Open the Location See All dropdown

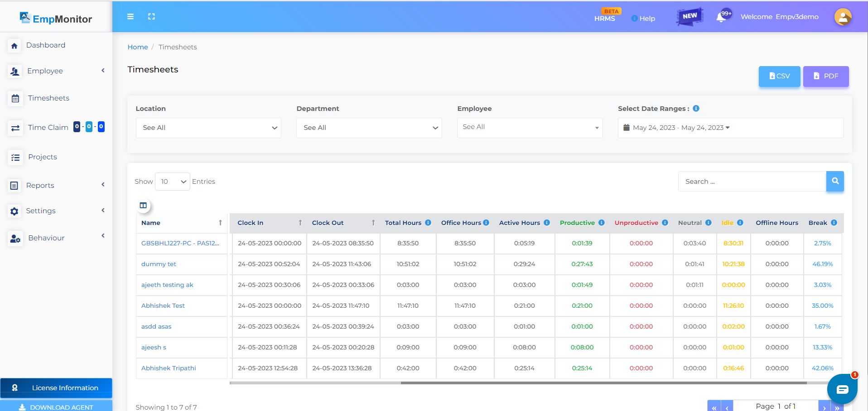tap(208, 128)
